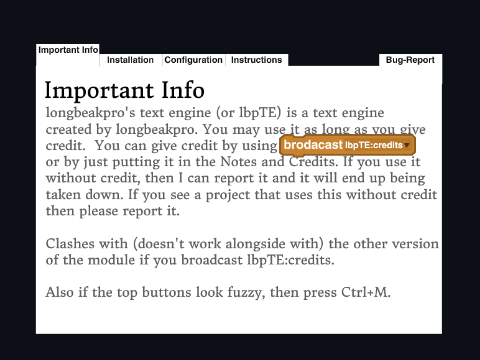Open the Installation tab
The width and height of the screenshot is (480, 360).
point(130,60)
